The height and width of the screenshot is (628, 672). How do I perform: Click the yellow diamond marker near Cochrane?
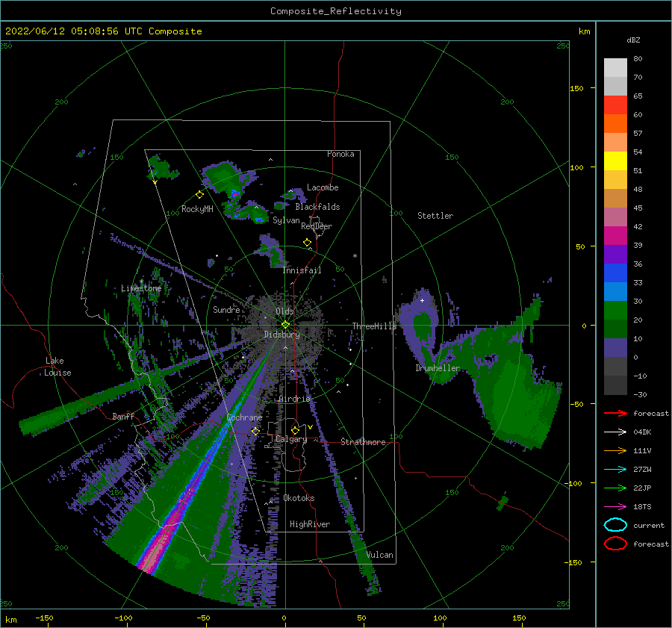click(255, 431)
